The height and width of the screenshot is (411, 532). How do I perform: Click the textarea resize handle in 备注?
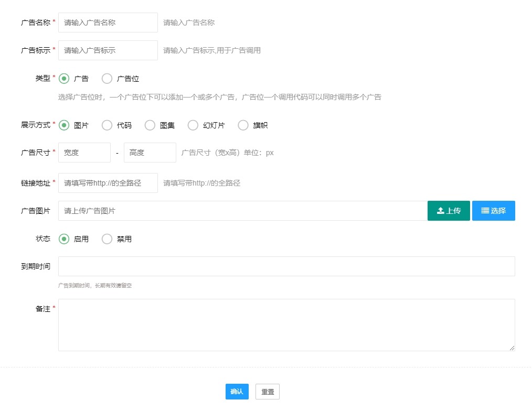[x=512, y=348]
